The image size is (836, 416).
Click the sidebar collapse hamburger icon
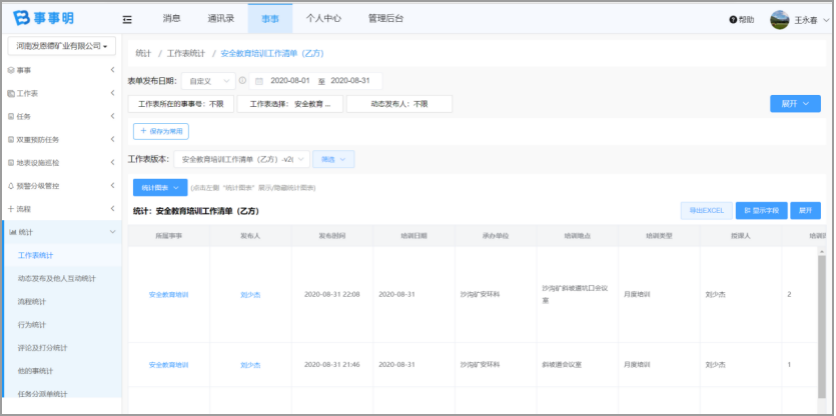point(127,19)
